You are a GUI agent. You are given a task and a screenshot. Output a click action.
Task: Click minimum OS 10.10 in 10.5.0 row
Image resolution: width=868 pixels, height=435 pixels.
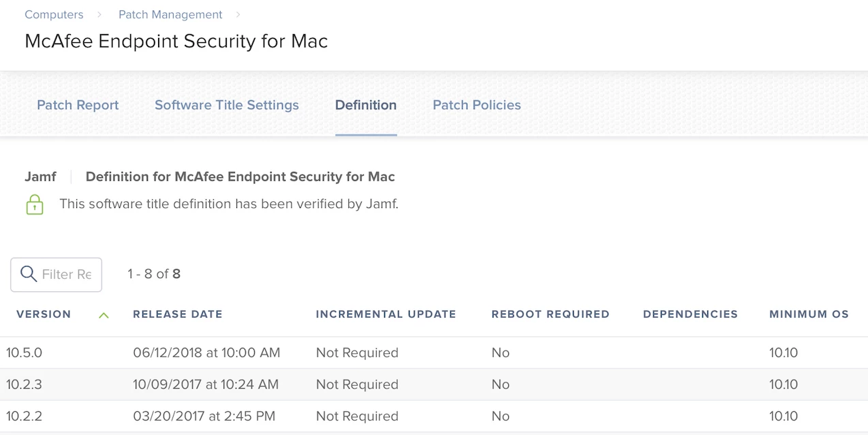coord(784,352)
